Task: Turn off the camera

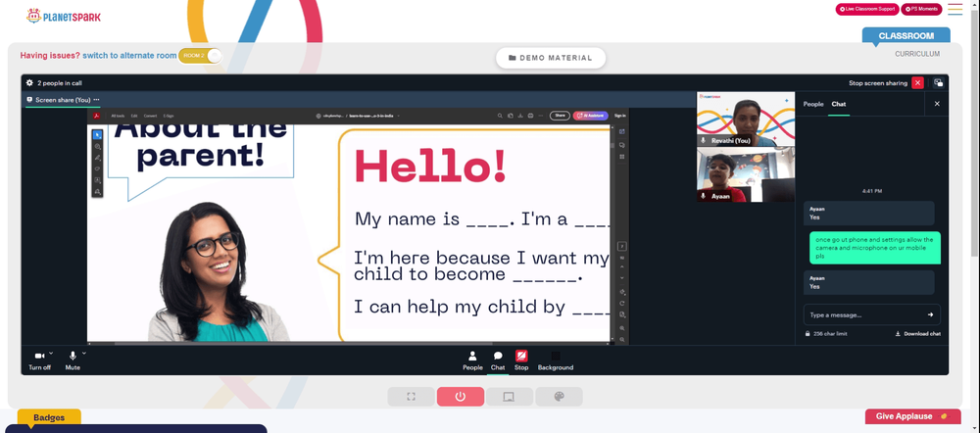Action: [x=39, y=360]
